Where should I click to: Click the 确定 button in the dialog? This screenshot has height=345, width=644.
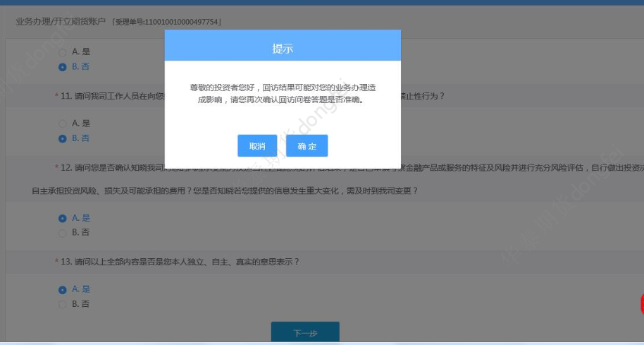coord(306,146)
